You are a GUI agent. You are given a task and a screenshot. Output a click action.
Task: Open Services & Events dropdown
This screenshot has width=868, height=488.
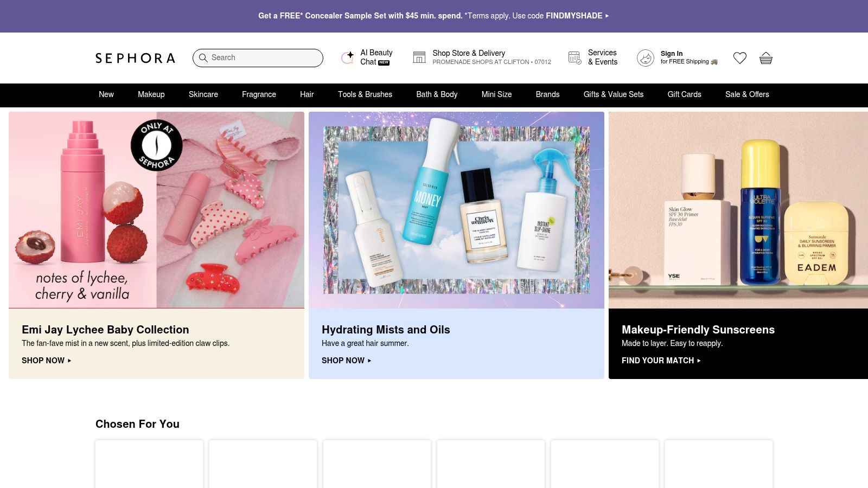pyautogui.click(x=593, y=57)
